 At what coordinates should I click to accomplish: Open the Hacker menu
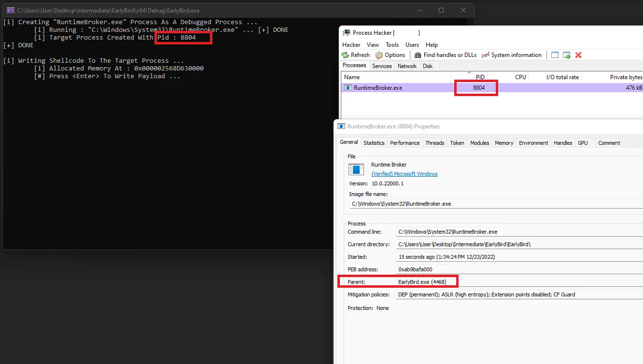click(351, 44)
